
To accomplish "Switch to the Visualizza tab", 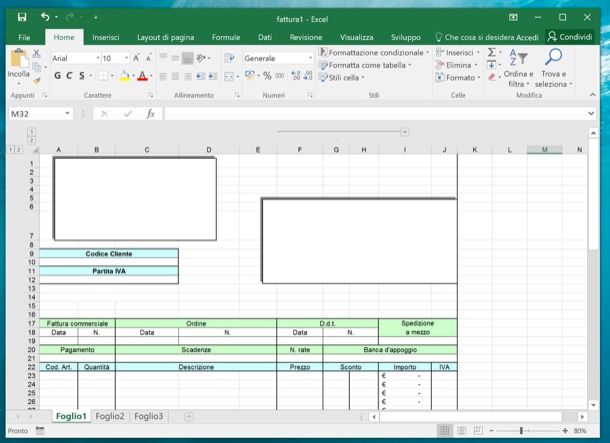I will pyautogui.click(x=356, y=37).
